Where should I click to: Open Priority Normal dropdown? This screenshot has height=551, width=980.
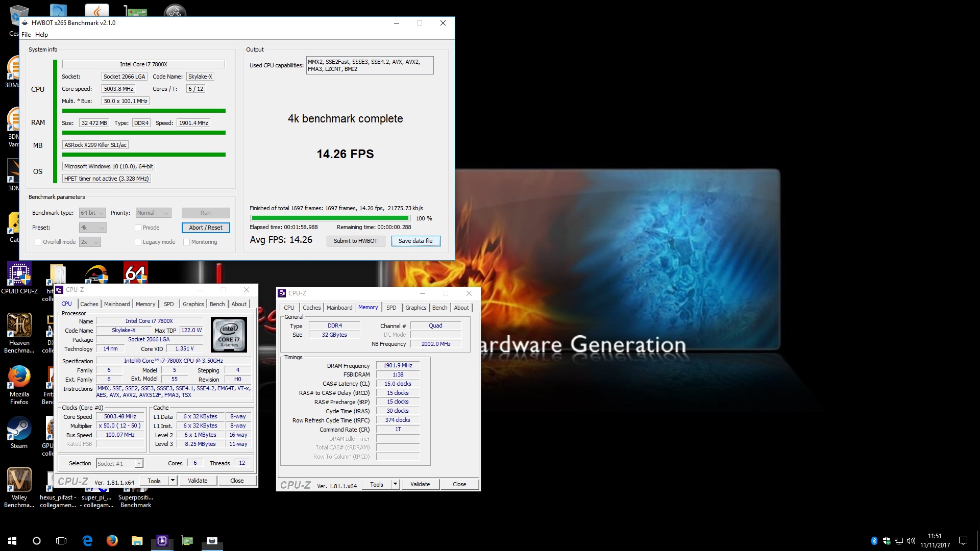[x=153, y=213]
